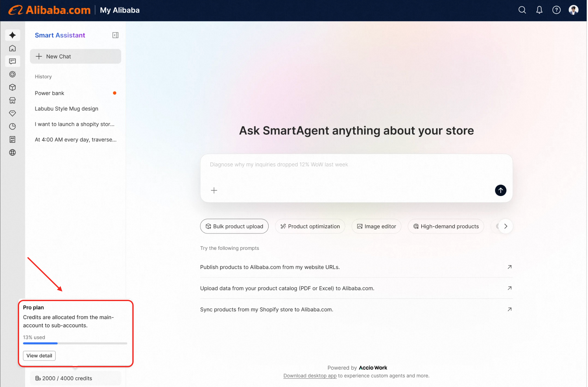Image resolution: width=588 pixels, height=387 pixels.
Task: Go to the Home icon in the sidebar
Action: click(12, 48)
